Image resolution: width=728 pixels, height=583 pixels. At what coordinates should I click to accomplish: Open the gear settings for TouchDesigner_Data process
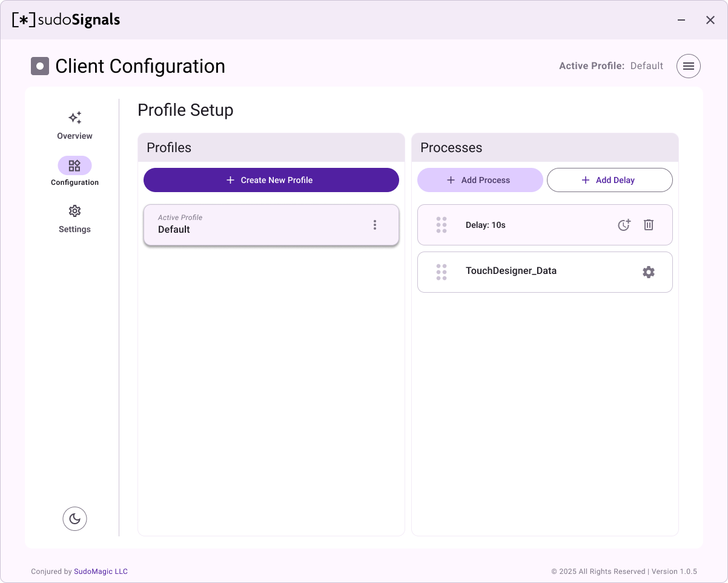point(649,272)
